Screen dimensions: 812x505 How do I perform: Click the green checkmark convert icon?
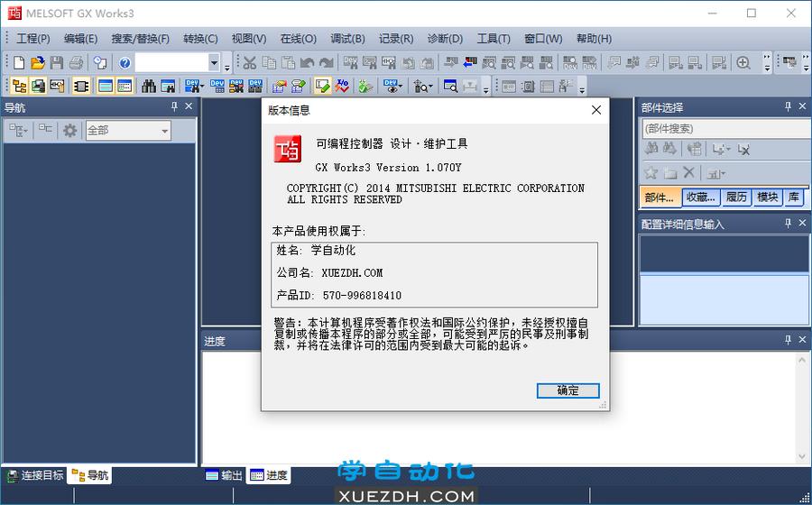click(365, 86)
